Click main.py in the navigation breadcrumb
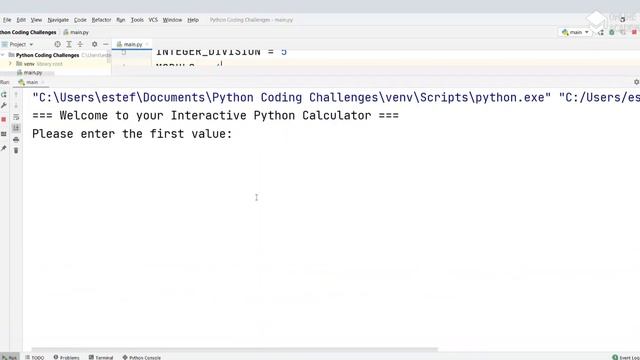The width and height of the screenshot is (640, 360). (76, 32)
